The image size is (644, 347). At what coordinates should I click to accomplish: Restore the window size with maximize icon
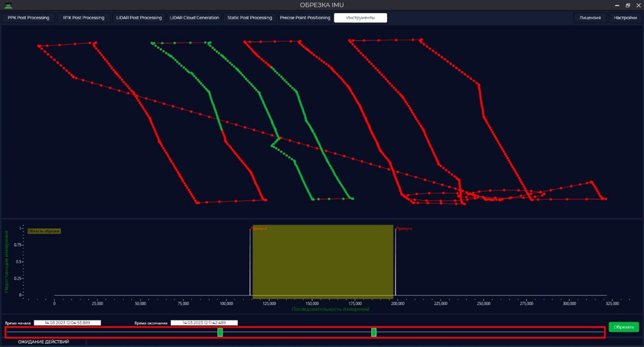pyautogui.click(x=627, y=5)
